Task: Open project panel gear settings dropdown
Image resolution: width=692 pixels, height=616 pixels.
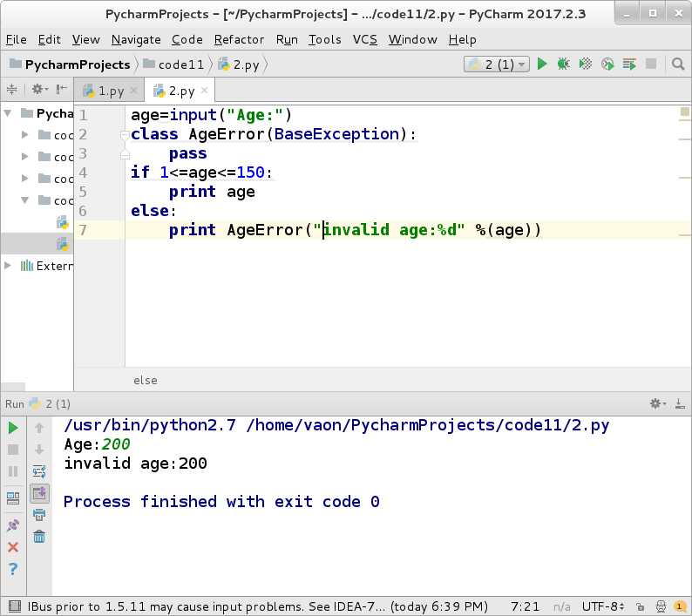Action: [x=40, y=90]
